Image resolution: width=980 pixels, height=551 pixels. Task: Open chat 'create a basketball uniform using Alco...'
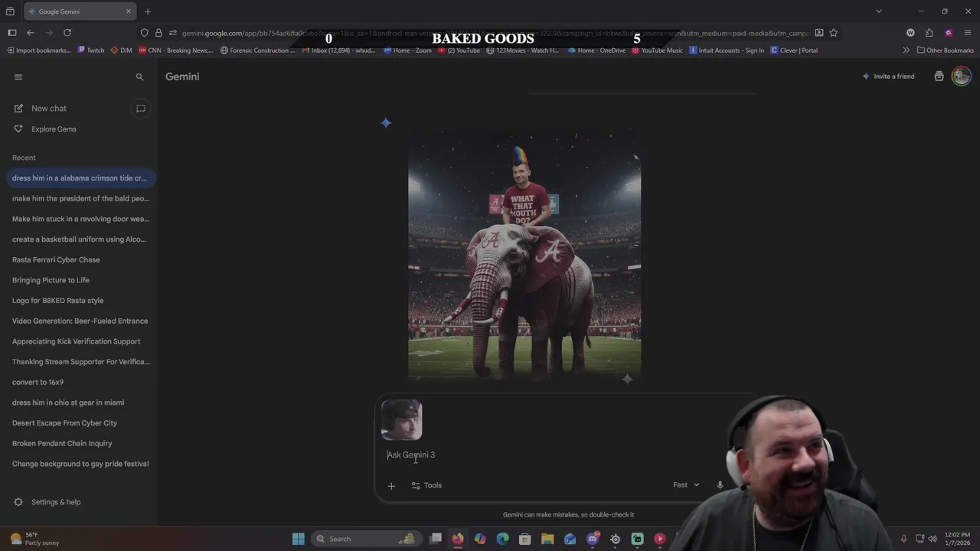pos(80,240)
